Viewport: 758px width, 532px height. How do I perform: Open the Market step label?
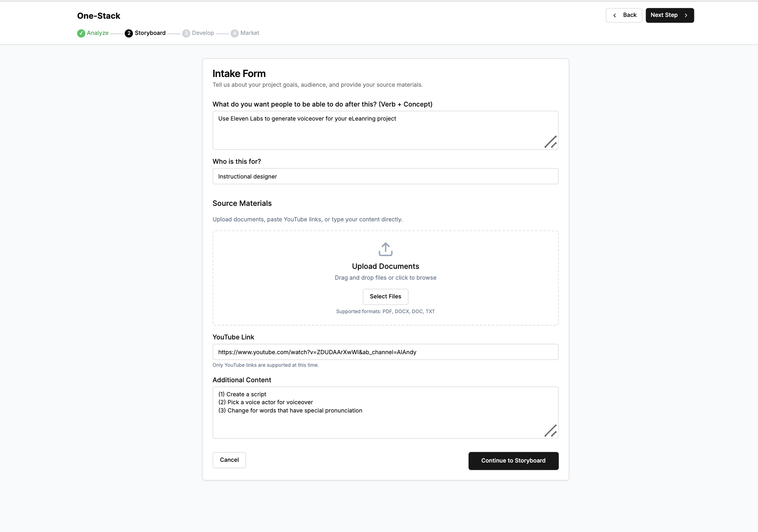pos(250,33)
